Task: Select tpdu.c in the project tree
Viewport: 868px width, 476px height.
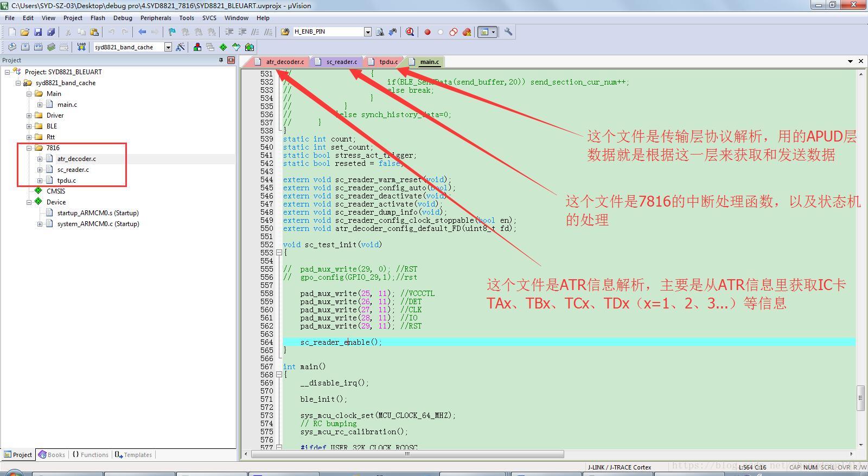Action: 67,181
